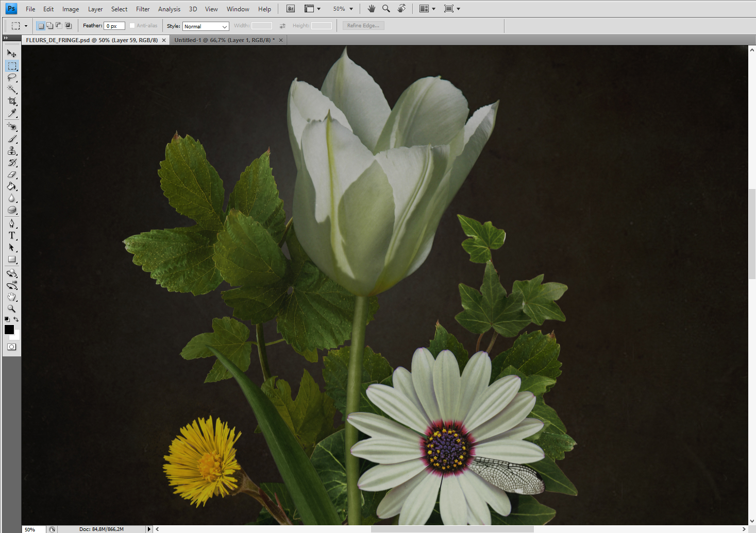Close the FLEURS_DE_FRINGE.psd tab
756x533 pixels.
pos(164,40)
